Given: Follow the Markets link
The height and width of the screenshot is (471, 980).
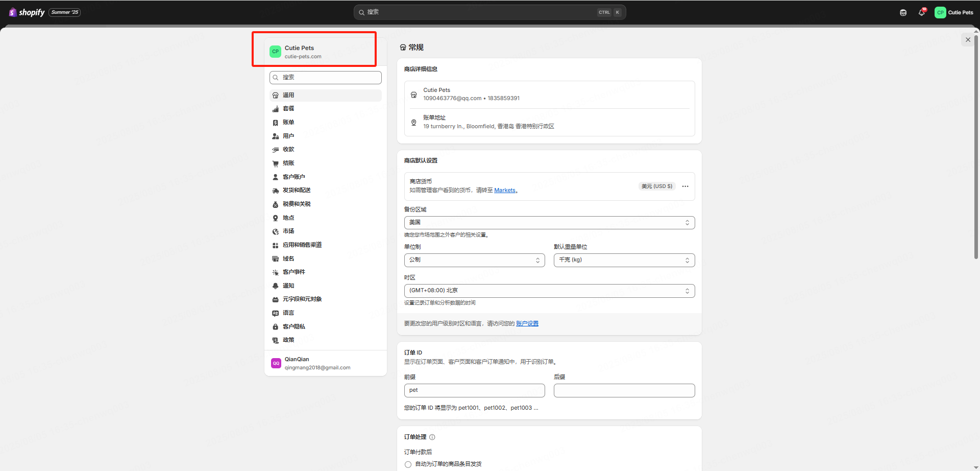Looking at the screenshot, I should [505, 191].
